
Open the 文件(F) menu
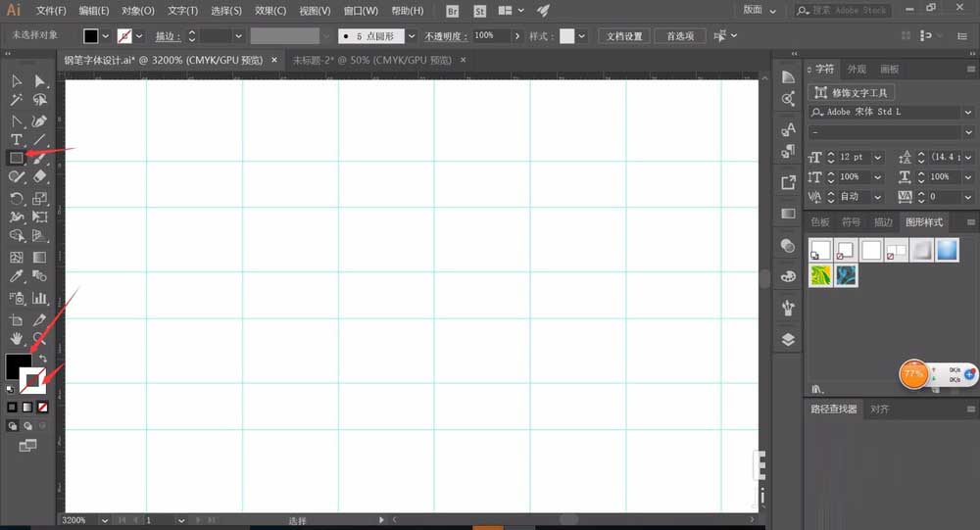point(51,11)
